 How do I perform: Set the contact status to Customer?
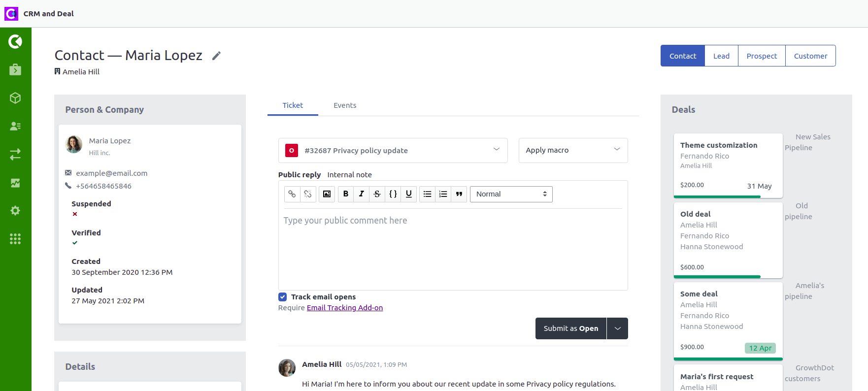(x=810, y=56)
